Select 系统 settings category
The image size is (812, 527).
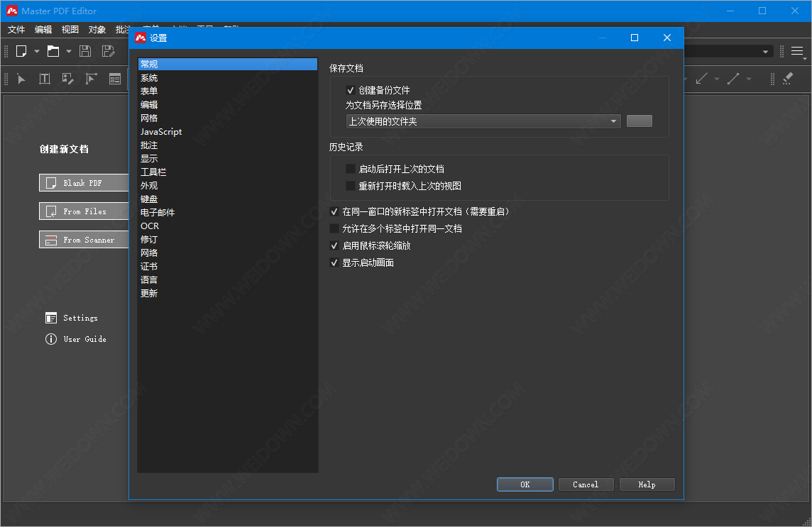click(228, 77)
